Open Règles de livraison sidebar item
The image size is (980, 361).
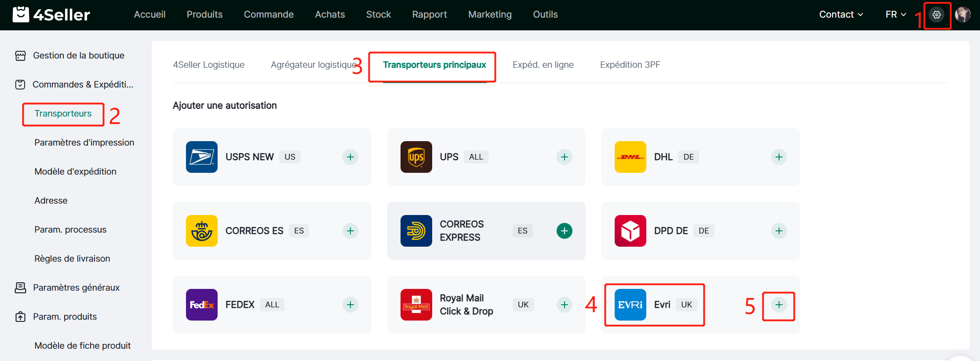click(73, 259)
